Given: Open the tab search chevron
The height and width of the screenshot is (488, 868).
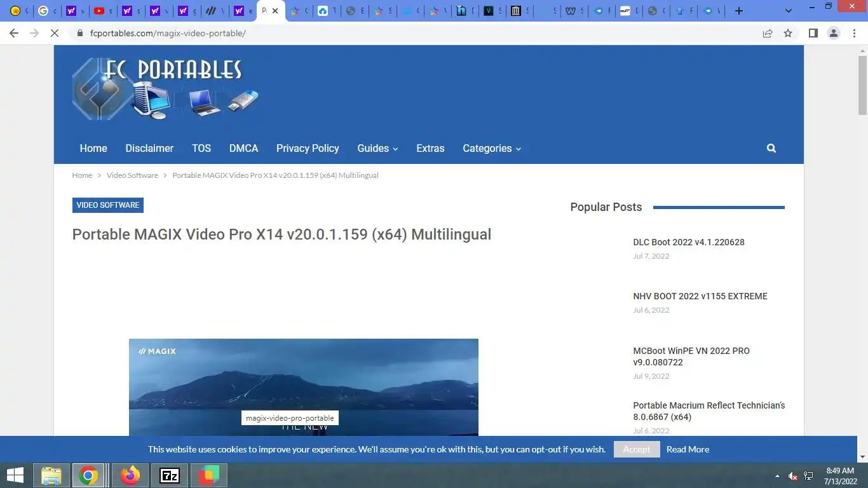Looking at the screenshot, I should point(789,11).
